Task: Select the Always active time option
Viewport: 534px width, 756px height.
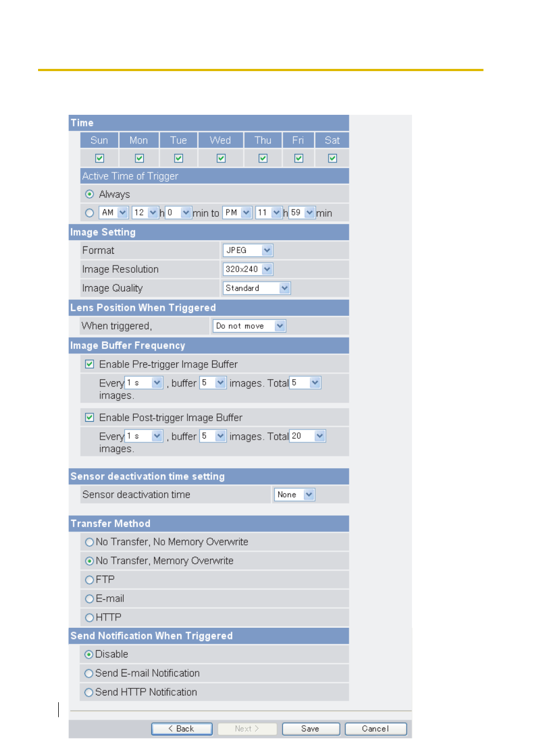Action: click(x=90, y=194)
